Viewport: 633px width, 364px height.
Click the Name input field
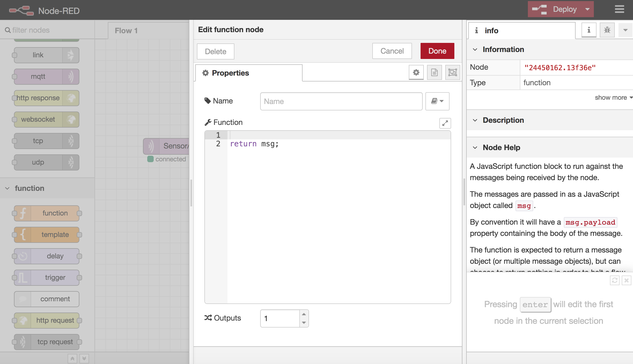pos(341,101)
